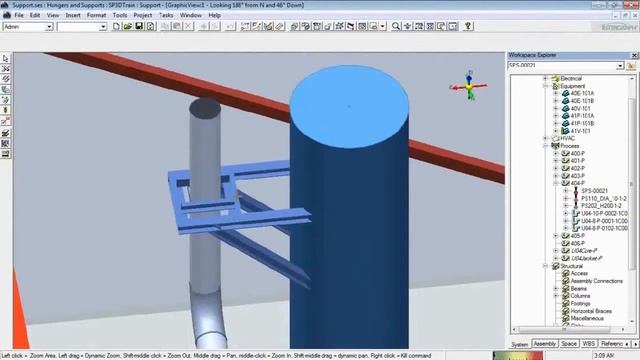The width and height of the screenshot is (640, 360).
Task: Switch to the WBS tab
Action: pos(588,344)
